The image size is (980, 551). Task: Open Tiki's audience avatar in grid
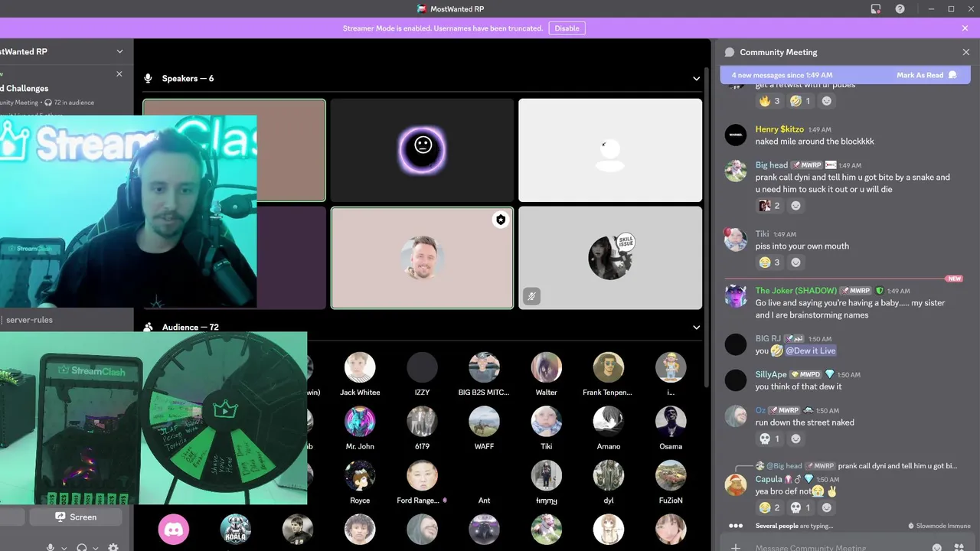[547, 422]
